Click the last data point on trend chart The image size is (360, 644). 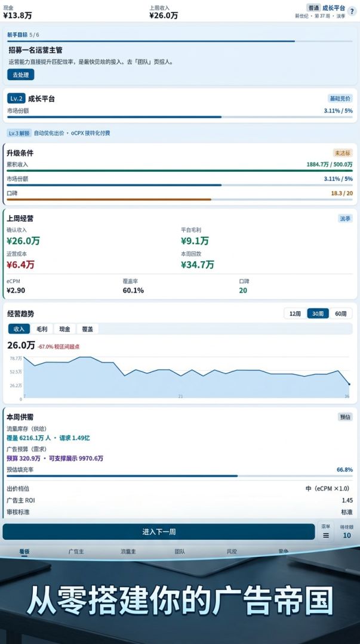[x=349, y=385]
